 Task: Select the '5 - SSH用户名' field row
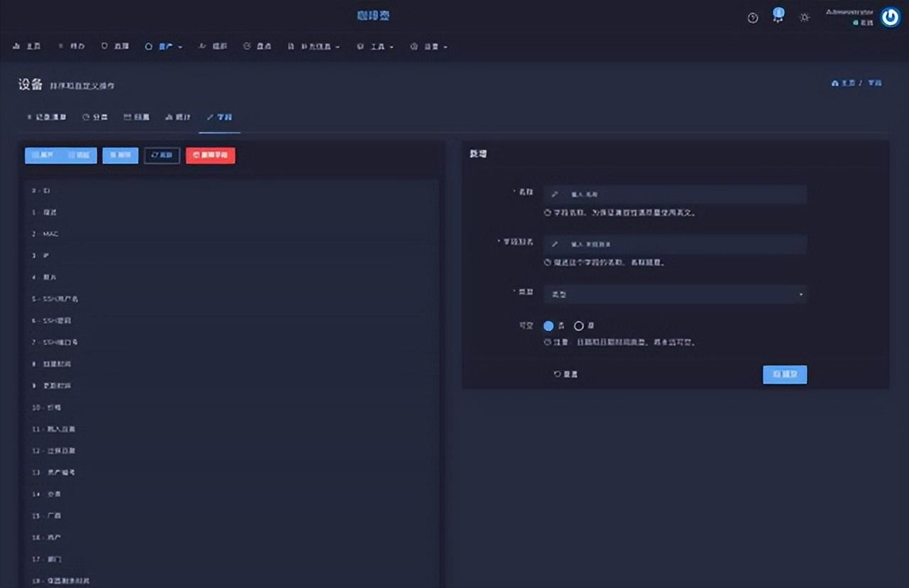click(232, 299)
